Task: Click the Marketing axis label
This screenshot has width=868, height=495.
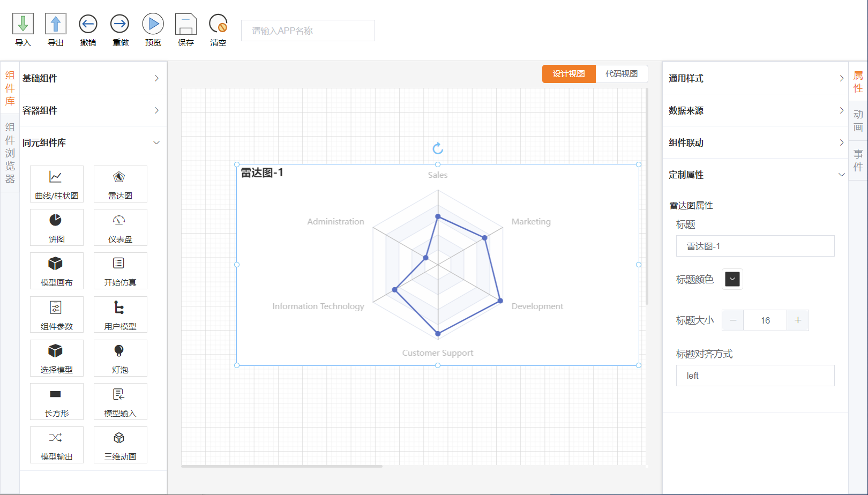Action: click(531, 221)
